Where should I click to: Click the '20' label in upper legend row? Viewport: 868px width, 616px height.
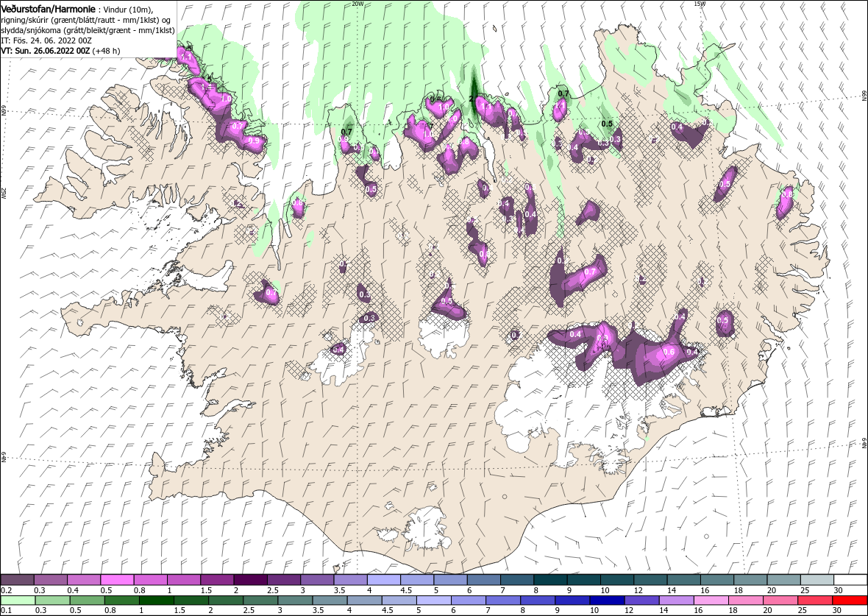[771, 590]
